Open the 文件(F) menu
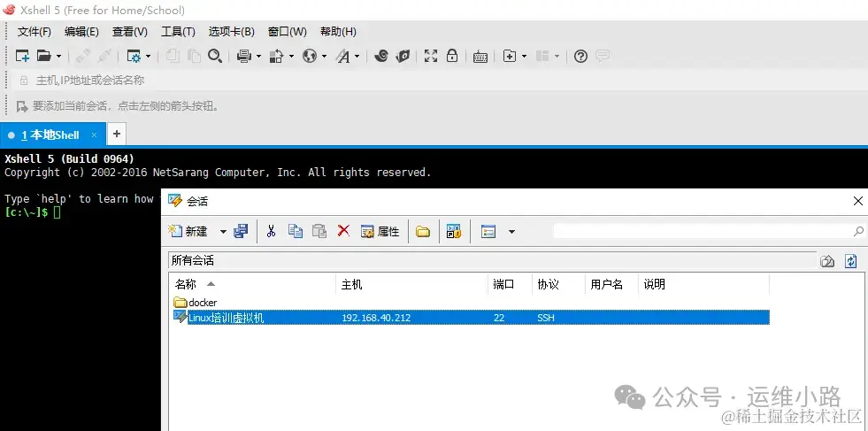The height and width of the screenshot is (431, 868). 35,32
